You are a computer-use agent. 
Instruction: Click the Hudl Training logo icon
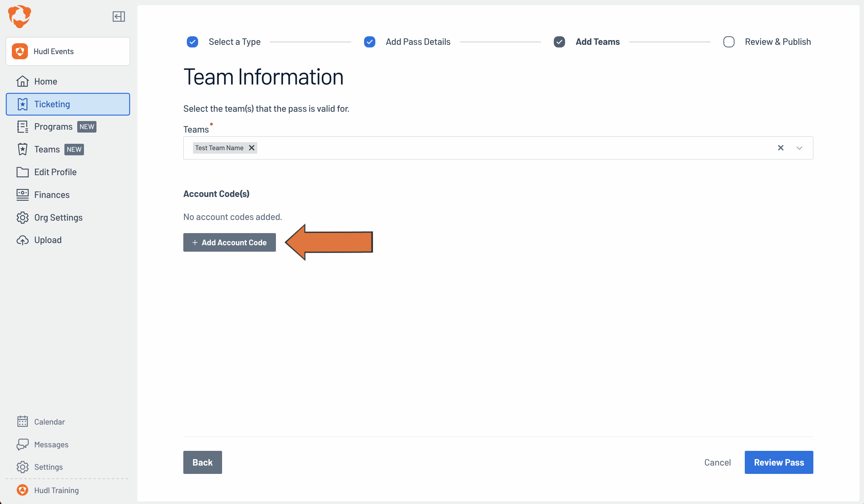pyautogui.click(x=23, y=490)
